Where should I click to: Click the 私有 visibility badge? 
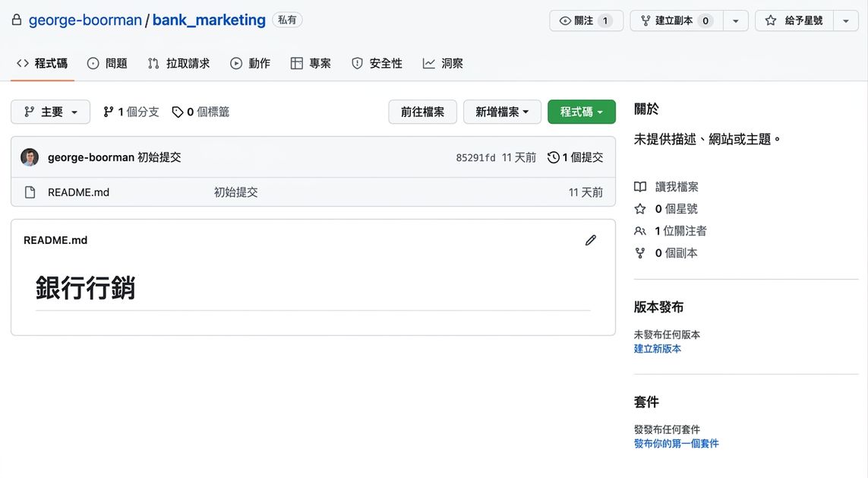(x=287, y=20)
